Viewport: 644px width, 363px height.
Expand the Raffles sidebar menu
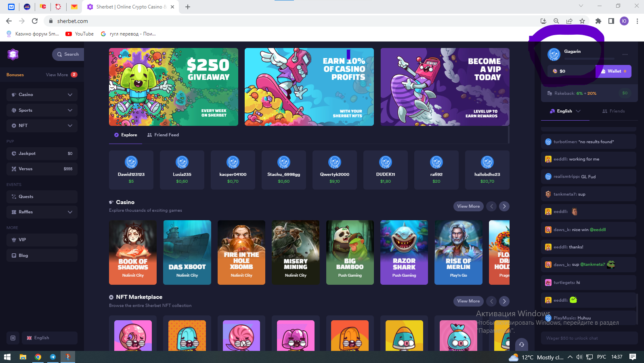(42, 212)
